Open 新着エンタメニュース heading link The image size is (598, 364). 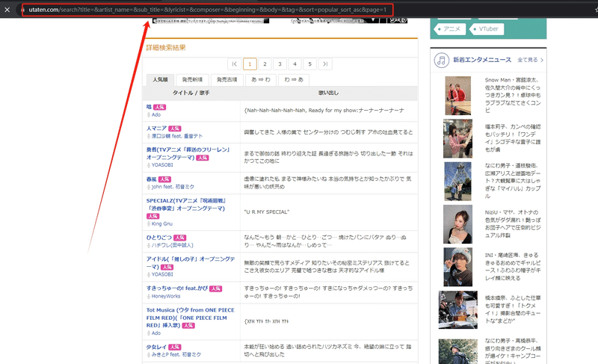[482, 60]
